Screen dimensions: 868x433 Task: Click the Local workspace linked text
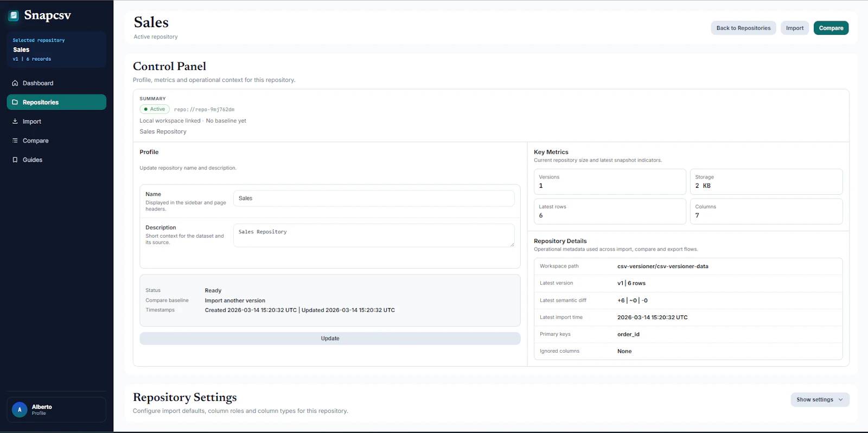pyautogui.click(x=170, y=121)
